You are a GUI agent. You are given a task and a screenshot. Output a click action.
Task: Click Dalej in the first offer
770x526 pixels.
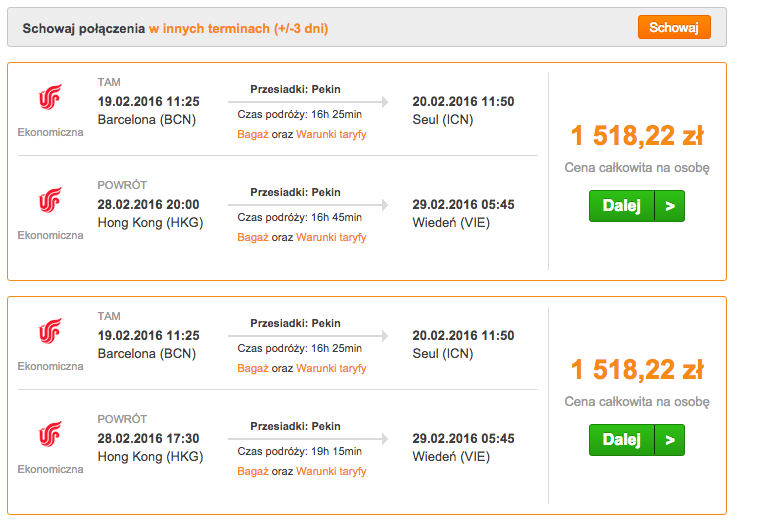622,206
